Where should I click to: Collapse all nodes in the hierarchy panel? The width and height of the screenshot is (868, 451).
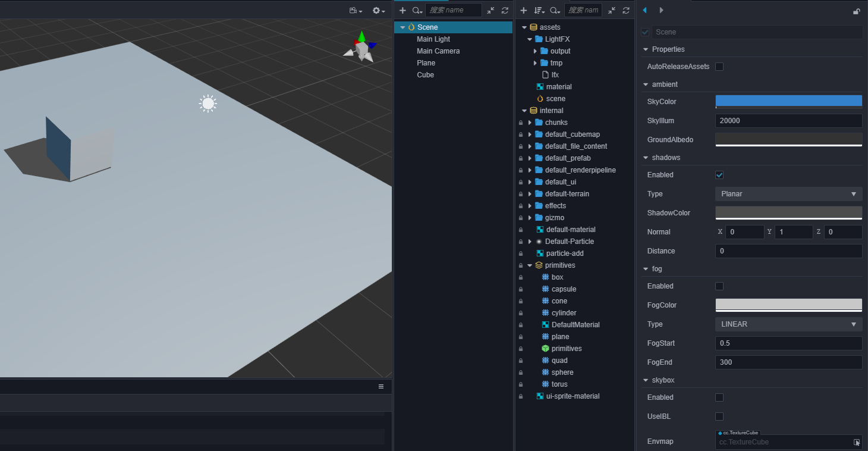coord(490,11)
